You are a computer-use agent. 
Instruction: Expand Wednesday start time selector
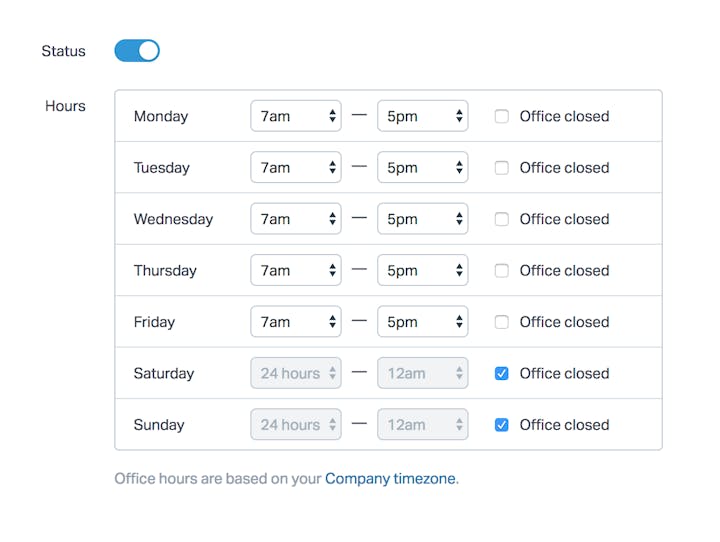pyautogui.click(x=295, y=219)
